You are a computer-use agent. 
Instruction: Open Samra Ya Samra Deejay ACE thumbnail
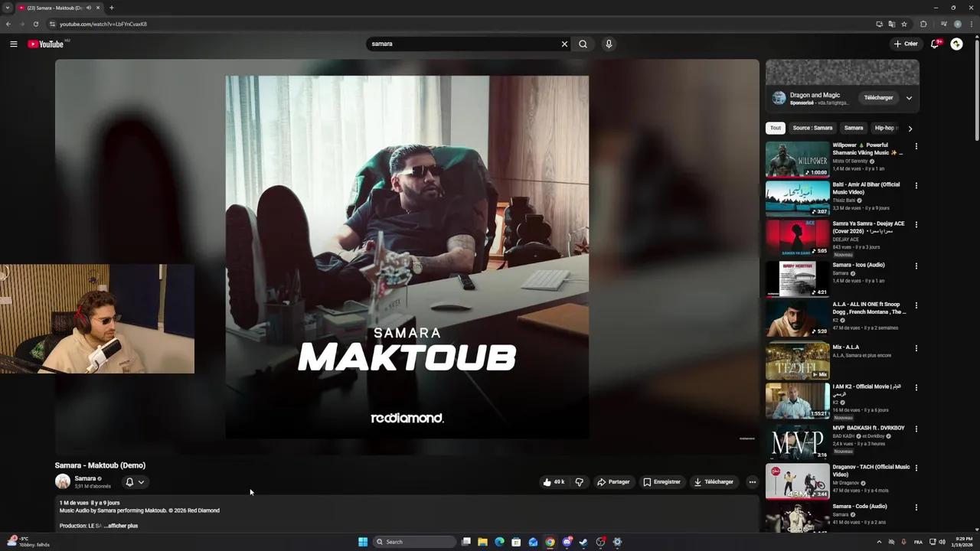(x=797, y=237)
